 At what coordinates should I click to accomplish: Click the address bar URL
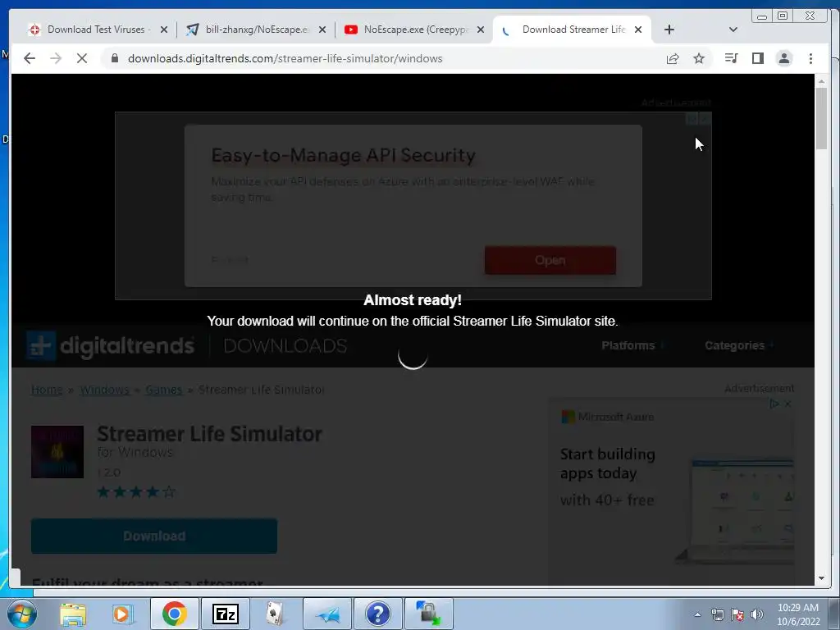[x=285, y=58]
